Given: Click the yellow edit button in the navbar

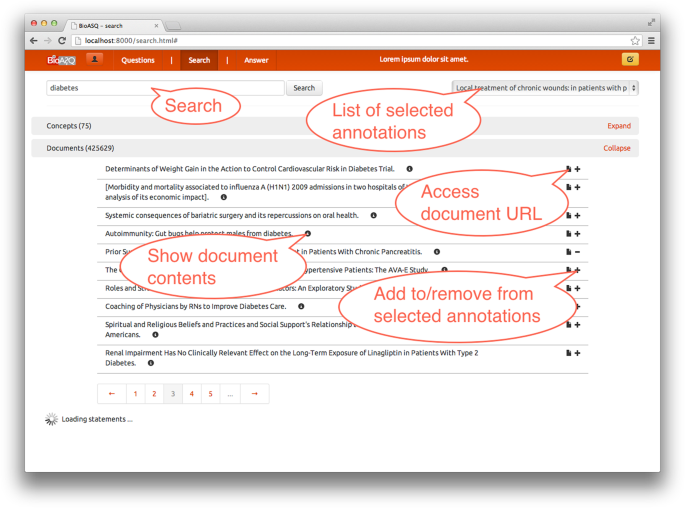Looking at the screenshot, I should (x=630, y=59).
